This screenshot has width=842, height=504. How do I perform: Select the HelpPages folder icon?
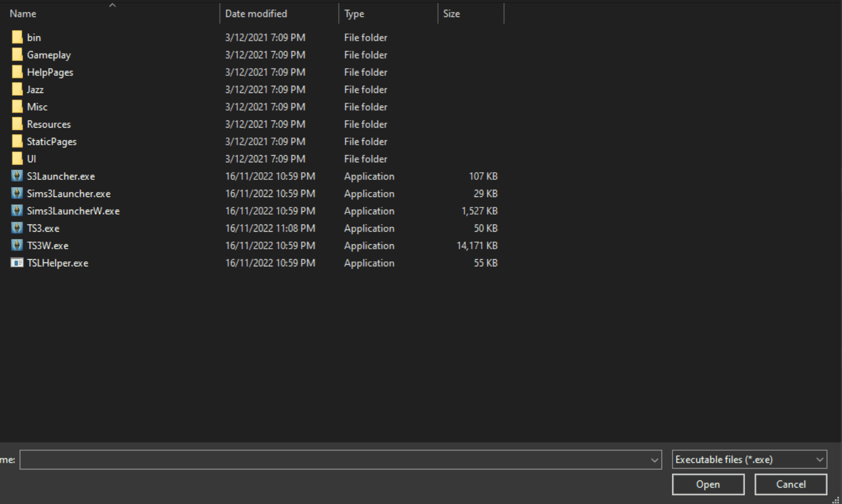(17, 72)
